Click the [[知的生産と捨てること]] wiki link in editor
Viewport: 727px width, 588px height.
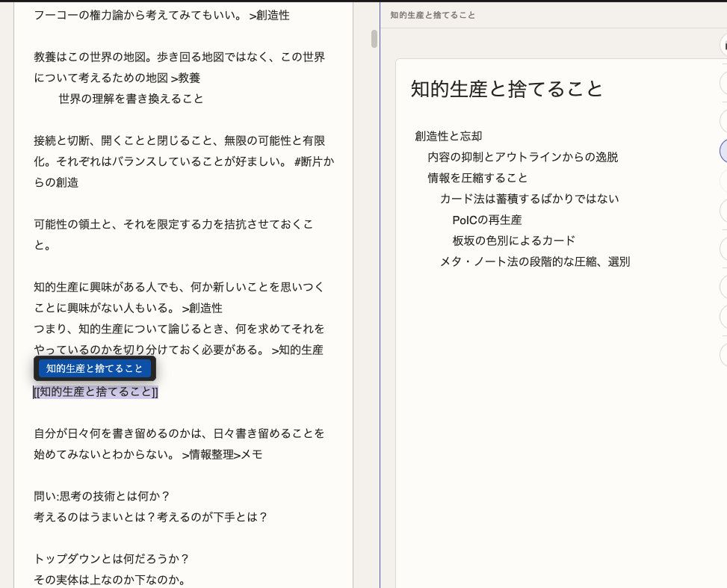coord(96,392)
